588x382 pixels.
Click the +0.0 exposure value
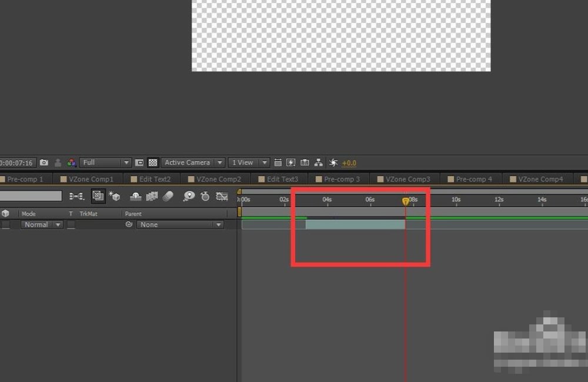pyautogui.click(x=349, y=163)
